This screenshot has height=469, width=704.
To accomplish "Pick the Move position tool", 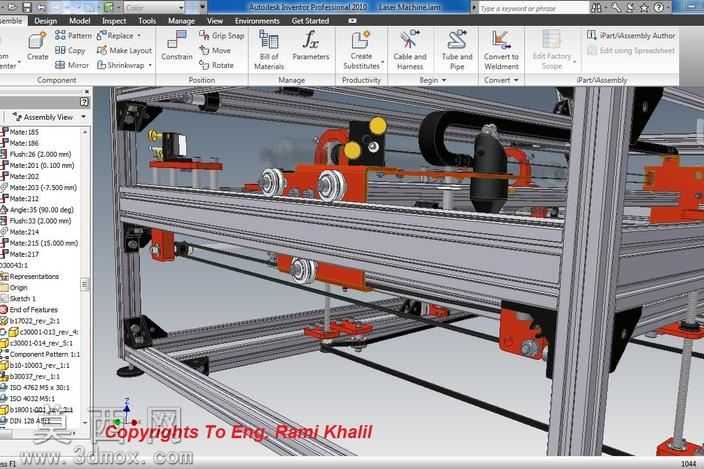I will tap(215, 50).
